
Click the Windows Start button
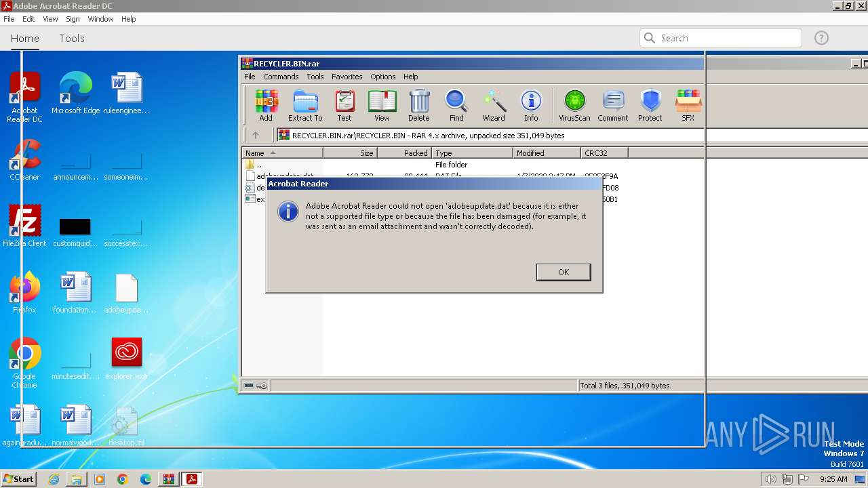19,479
